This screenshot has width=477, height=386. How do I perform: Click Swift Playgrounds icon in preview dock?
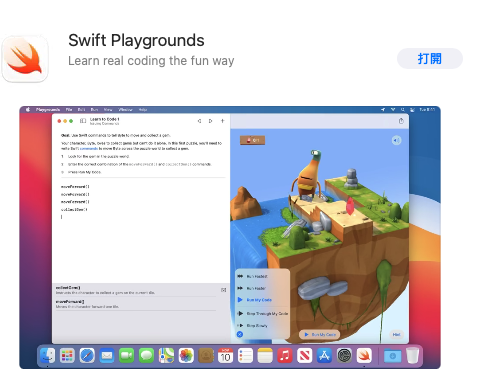(x=364, y=356)
